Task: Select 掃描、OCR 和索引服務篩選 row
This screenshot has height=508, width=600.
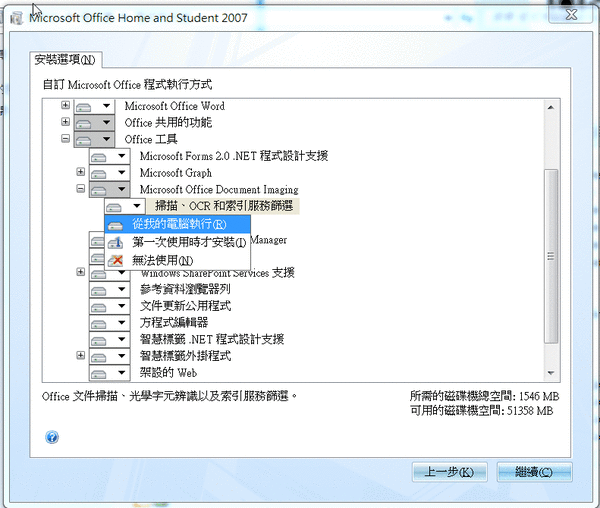Action: click(224, 206)
